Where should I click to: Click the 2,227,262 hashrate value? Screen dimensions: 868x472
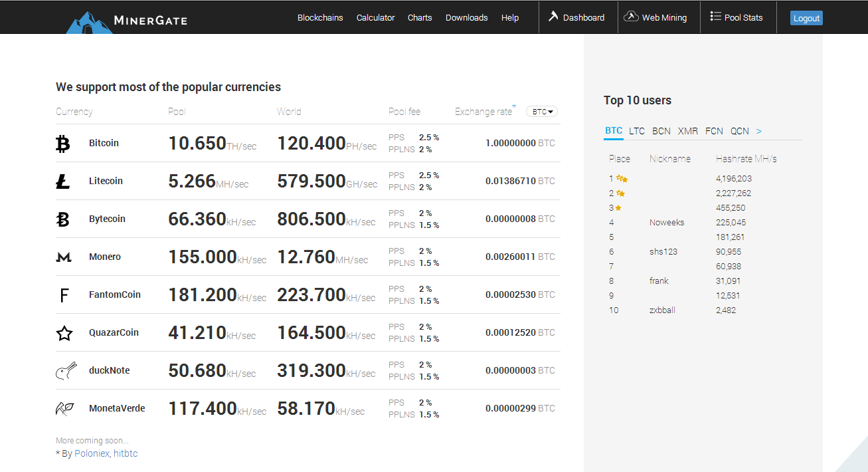pos(734,193)
